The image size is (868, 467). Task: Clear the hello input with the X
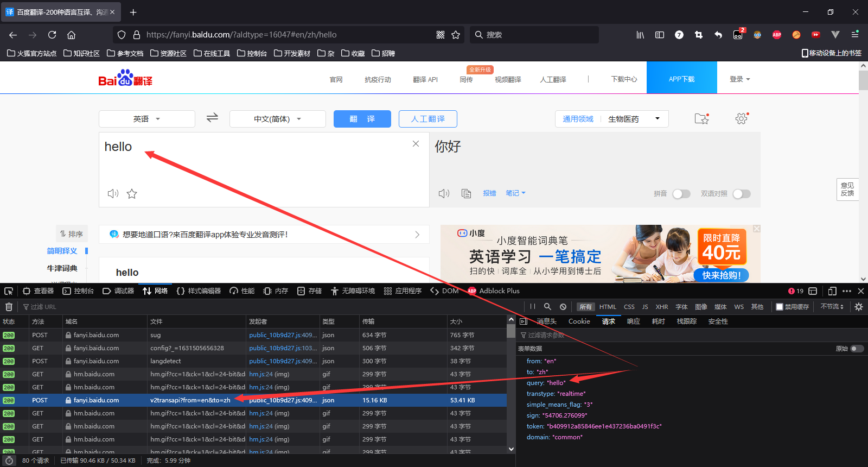416,144
